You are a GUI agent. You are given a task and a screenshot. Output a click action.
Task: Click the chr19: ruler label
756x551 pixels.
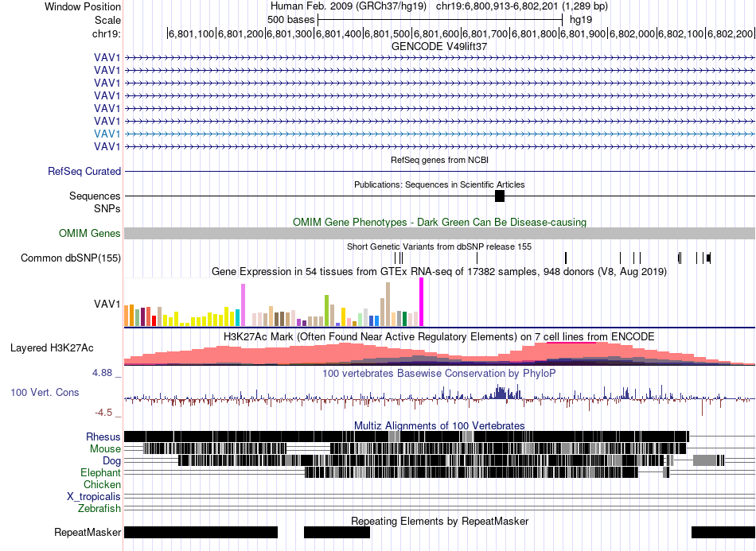[x=107, y=33]
